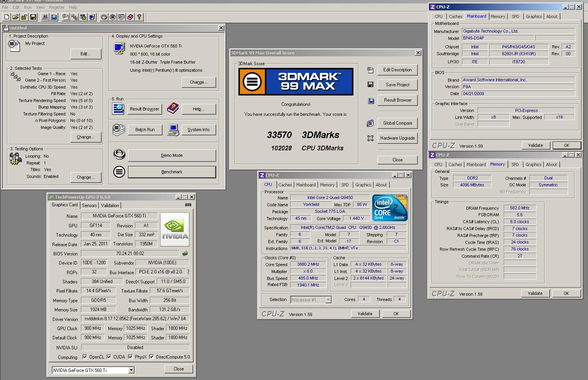Click Change button under Selected Tests

[x=86, y=137]
